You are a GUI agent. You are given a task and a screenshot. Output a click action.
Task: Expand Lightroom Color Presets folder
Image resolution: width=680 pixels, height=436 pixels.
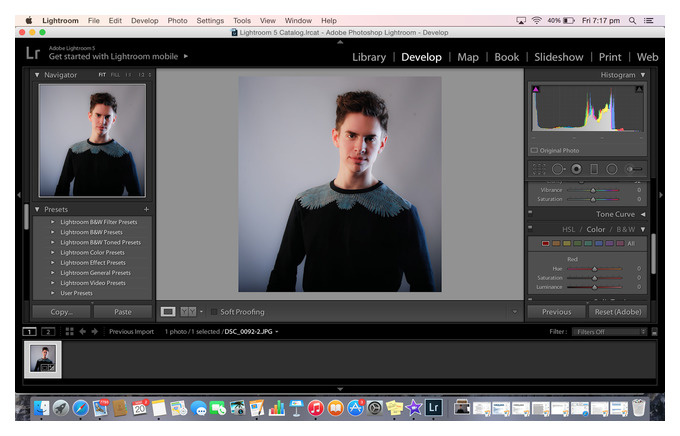click(52, 252)
